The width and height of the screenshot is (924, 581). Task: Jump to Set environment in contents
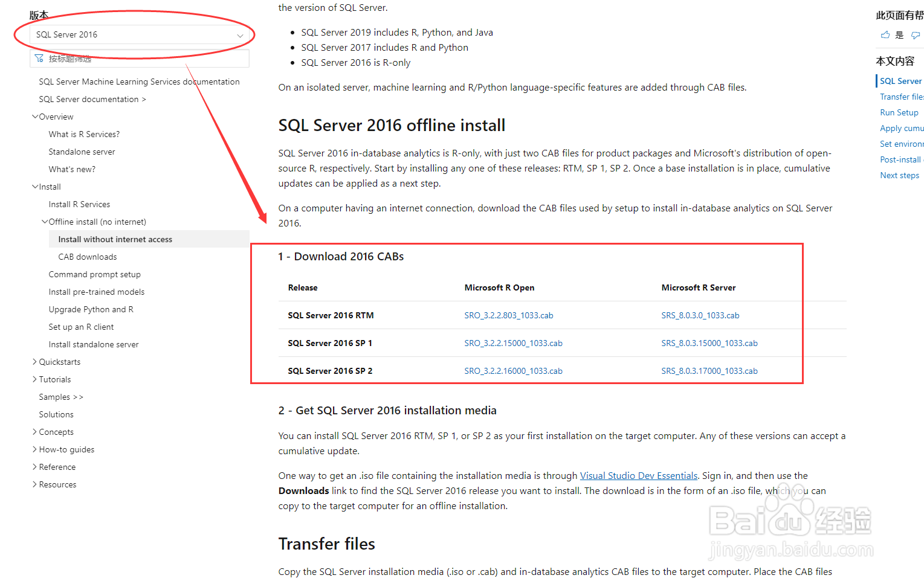902,144
